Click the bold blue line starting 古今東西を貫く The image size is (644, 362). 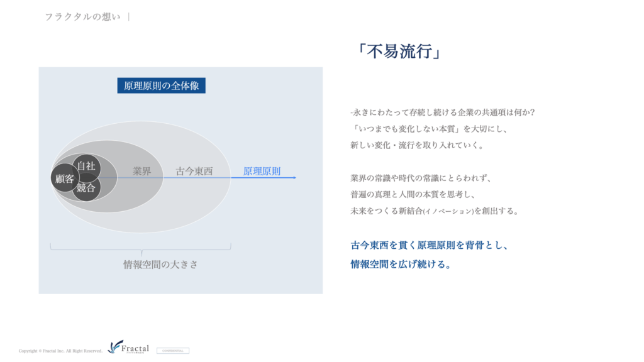pos(429,246)
